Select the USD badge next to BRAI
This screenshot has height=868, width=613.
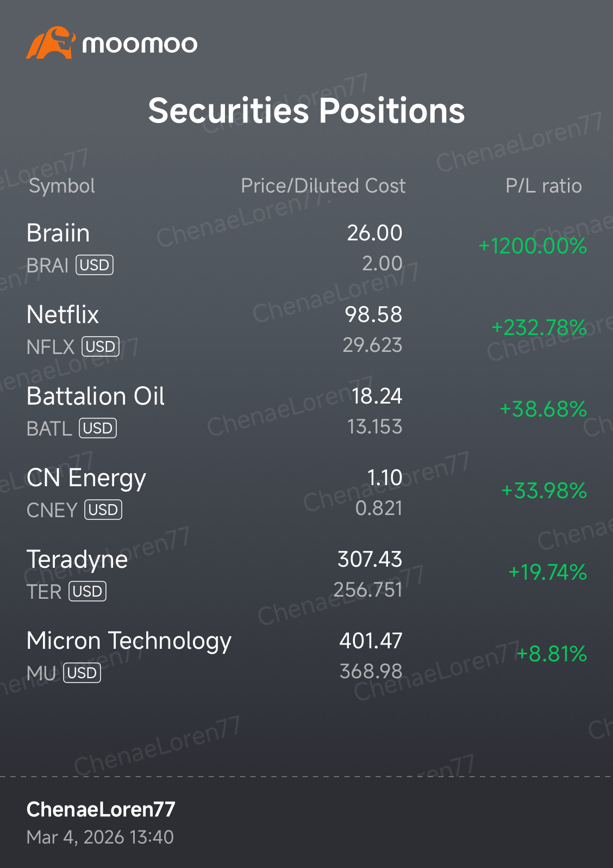(95, 265)
